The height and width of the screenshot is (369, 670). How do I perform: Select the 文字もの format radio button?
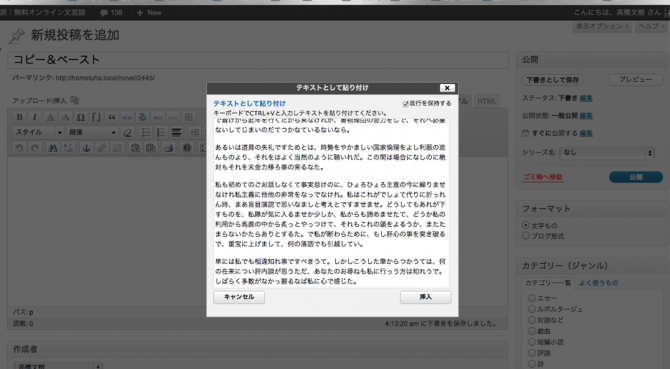coord(526,225)
